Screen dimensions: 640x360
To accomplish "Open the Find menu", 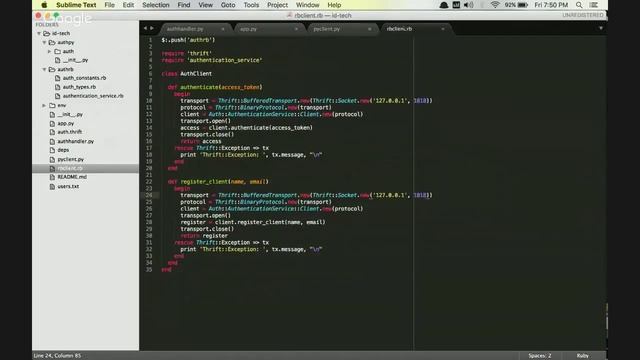I will pyautogui.click(x=184, y=5).
